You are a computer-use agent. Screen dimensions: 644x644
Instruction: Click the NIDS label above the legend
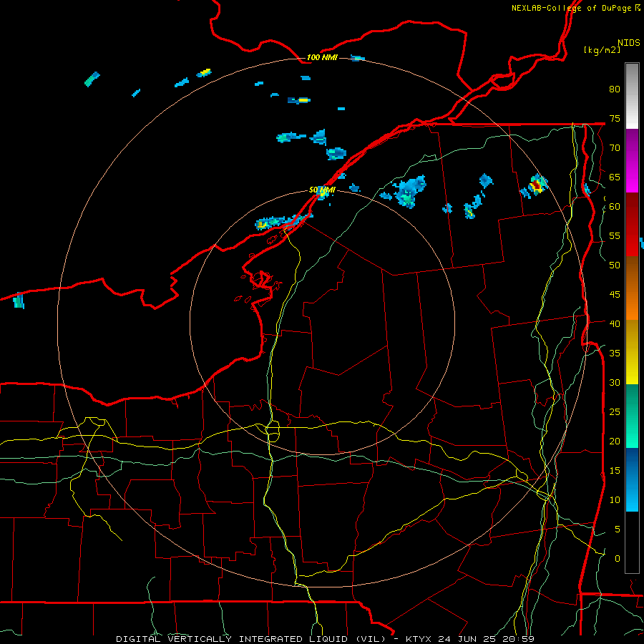[x=628, y=42]
